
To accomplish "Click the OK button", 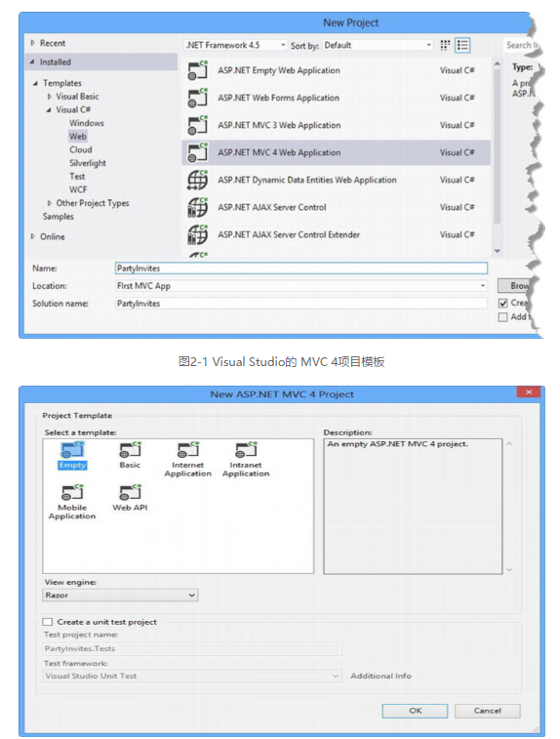I will pyautogui.click(x=415, y=711).
